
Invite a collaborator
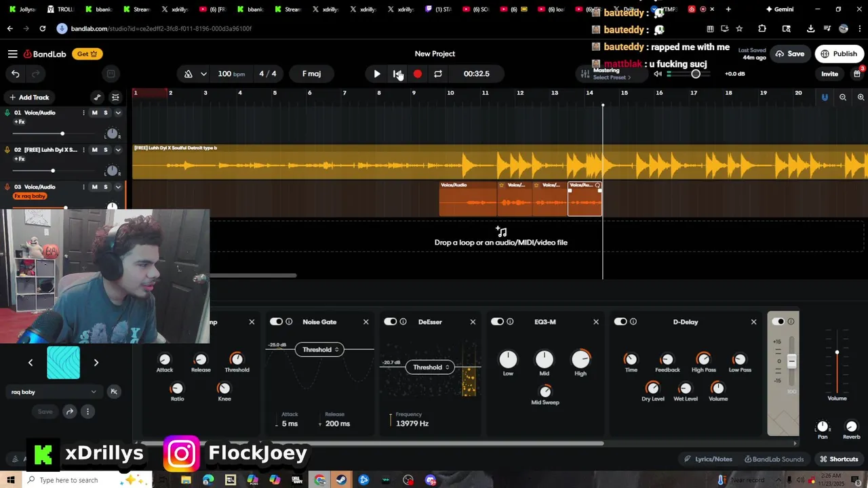(x=829, y=74)
